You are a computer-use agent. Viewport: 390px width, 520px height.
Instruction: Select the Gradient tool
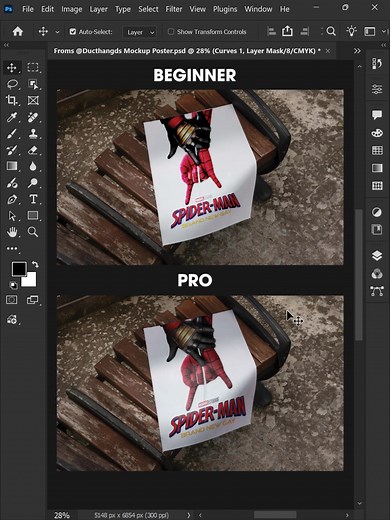tap(12, 166)
